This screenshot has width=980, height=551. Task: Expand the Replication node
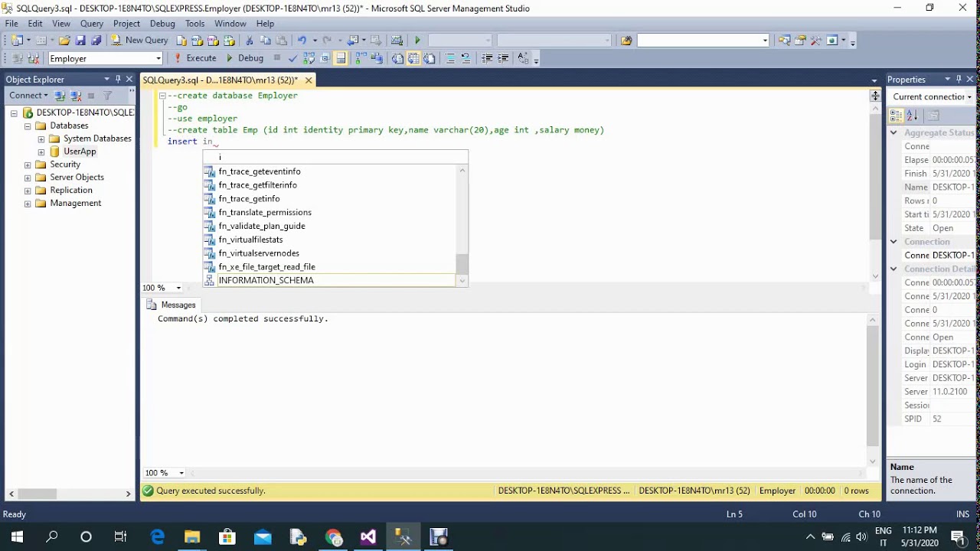click(28, 191)
